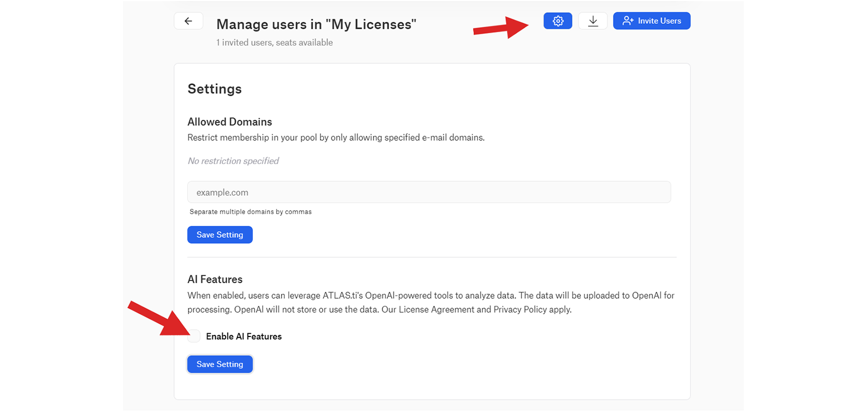868x413 pixels.
Task: Open pool settings via the gear icon
Action: (x=558, y=21)
